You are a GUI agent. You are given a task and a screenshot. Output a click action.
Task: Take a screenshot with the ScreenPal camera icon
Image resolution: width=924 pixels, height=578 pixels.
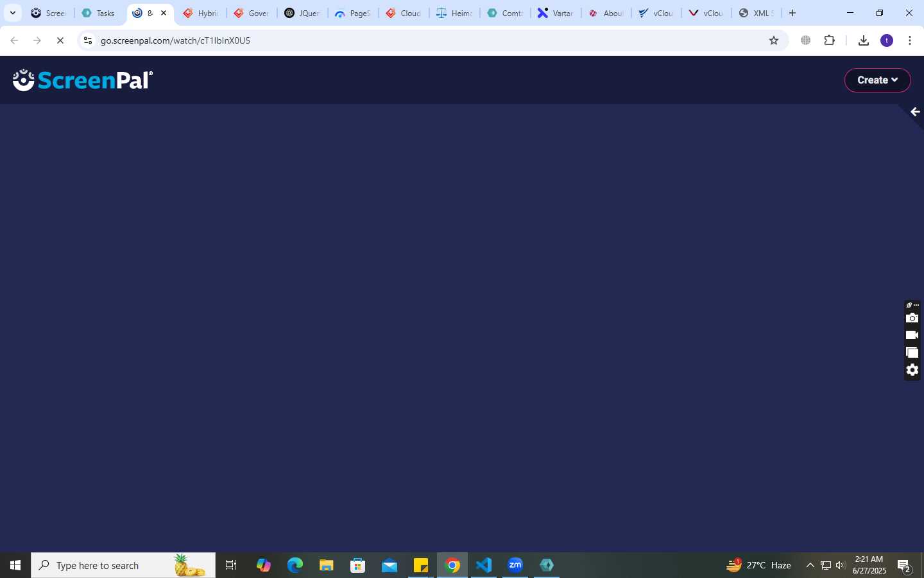(x=912, y=319)
